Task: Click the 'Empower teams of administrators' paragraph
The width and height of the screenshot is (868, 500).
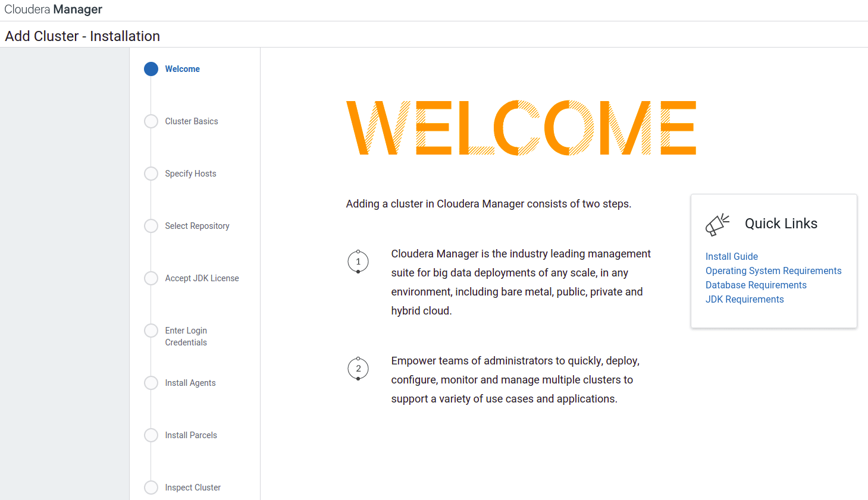Action: click(x=515, y=380)
